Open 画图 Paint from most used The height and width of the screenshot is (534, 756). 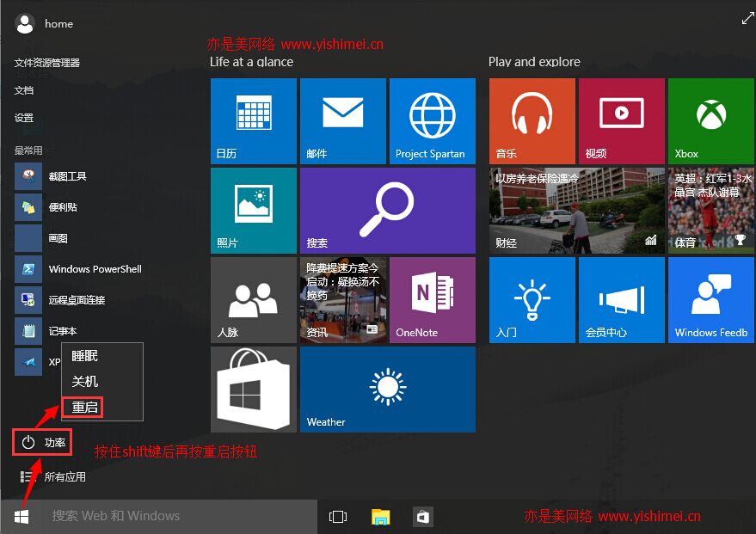click(41, 238)
